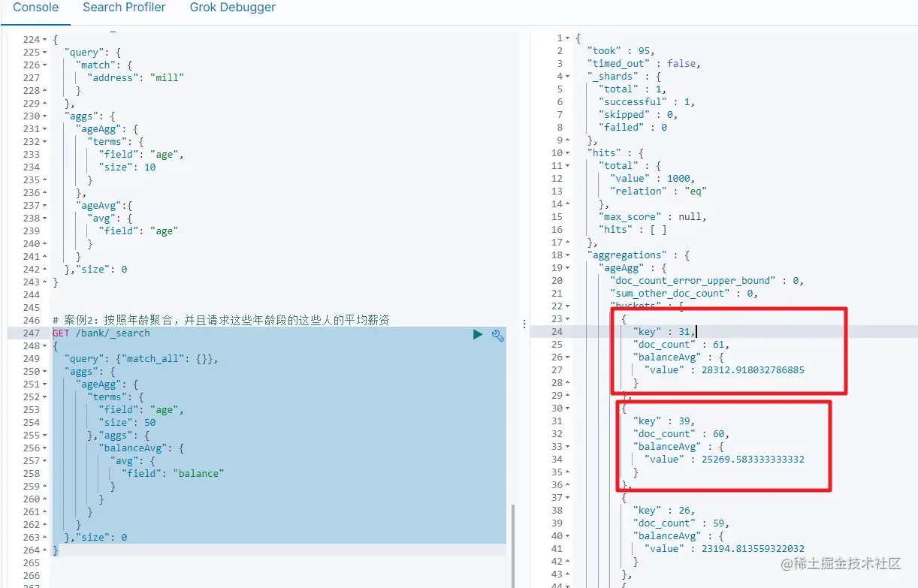Collapse the block at editor line 225
The width and height of the screenshot is (918, 588).
[44, 53]
